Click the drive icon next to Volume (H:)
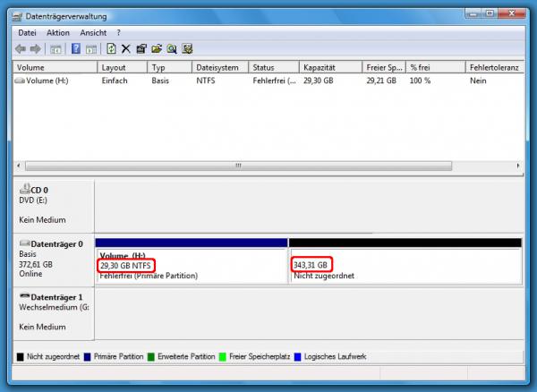Screen dimensions: 537x392 click(20, 81)
